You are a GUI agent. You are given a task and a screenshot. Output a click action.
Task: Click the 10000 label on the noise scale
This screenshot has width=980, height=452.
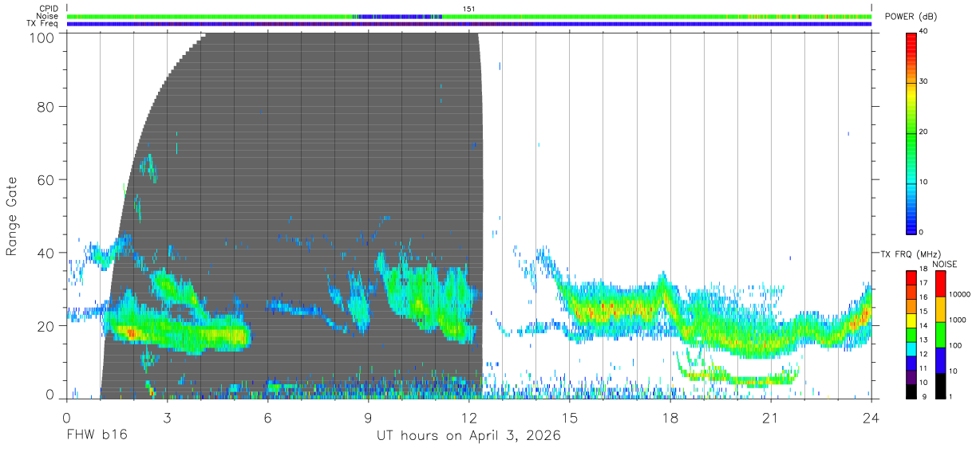pyautogui.click(x=960, y=294)
